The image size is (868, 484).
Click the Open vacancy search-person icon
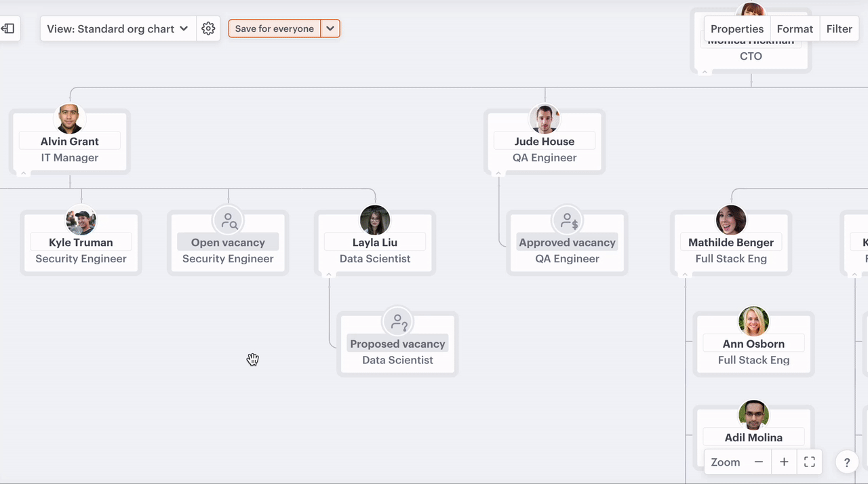(x=229, y=220)
